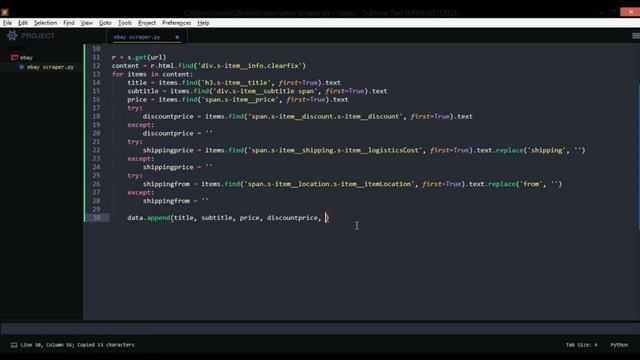The image size is (640, 360).
Task: Click replace('shipping', '') on line 22
Action: tap(540, 150)
